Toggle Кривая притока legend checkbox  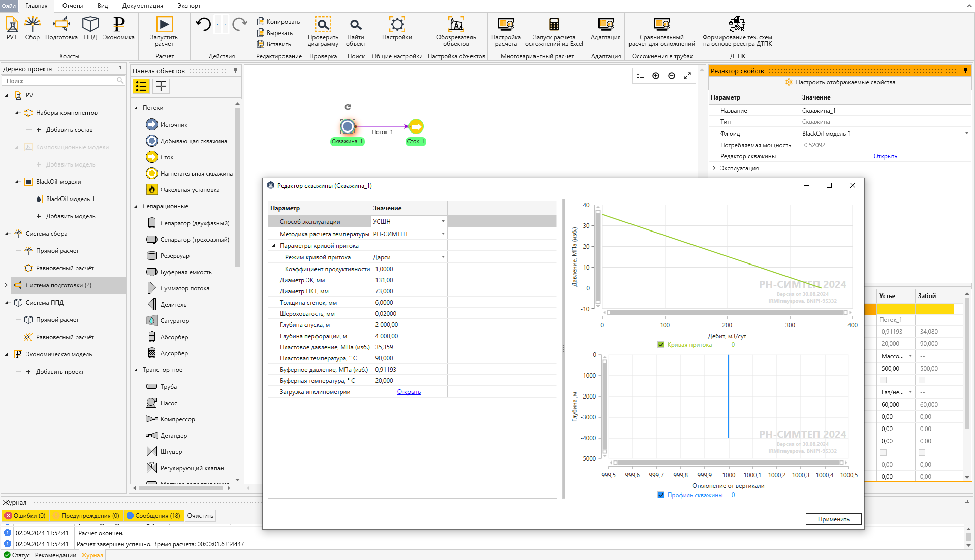pos(661,345)
